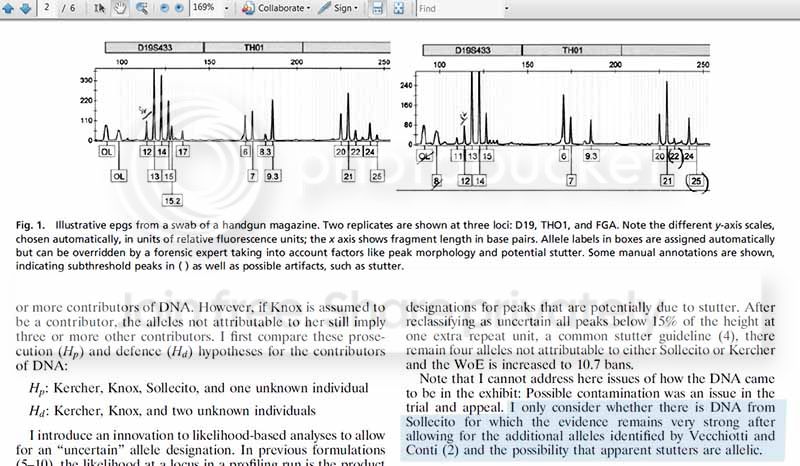Choose the text Select tool
Screen dimensions: 800x466
(99, 8)
